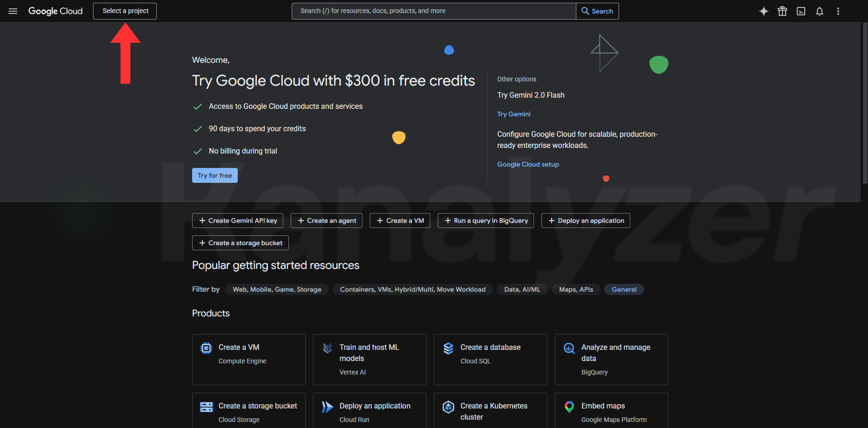The image size is (868, 428).
Task: Click Run a query in BigQuery
Action: point(486,221)
